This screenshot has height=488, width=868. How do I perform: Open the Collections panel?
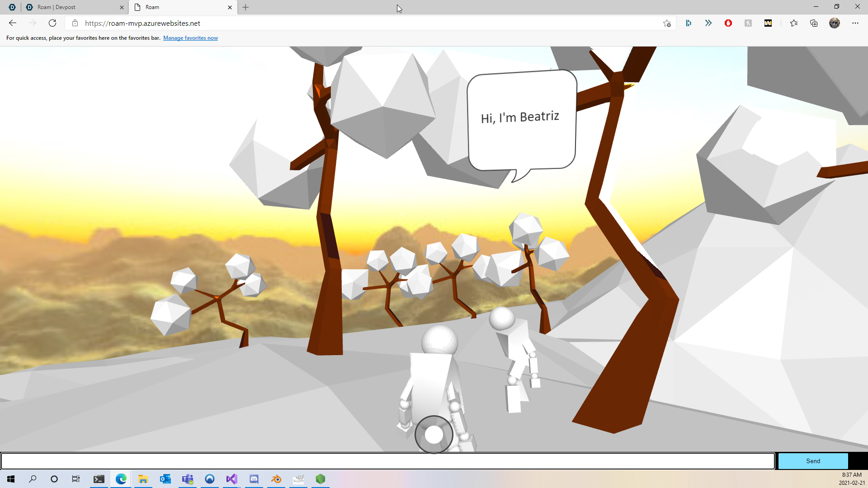click(x=814, y=23)
